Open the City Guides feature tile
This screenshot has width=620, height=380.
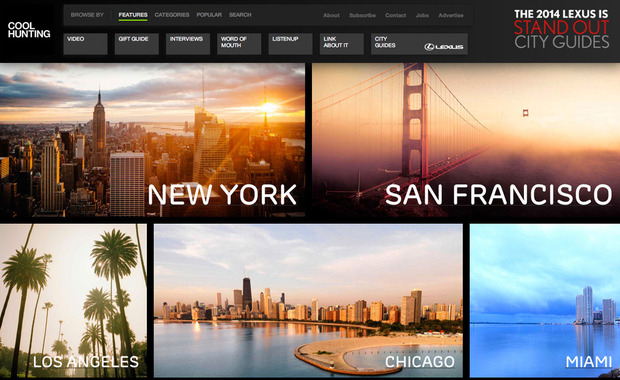420,44
